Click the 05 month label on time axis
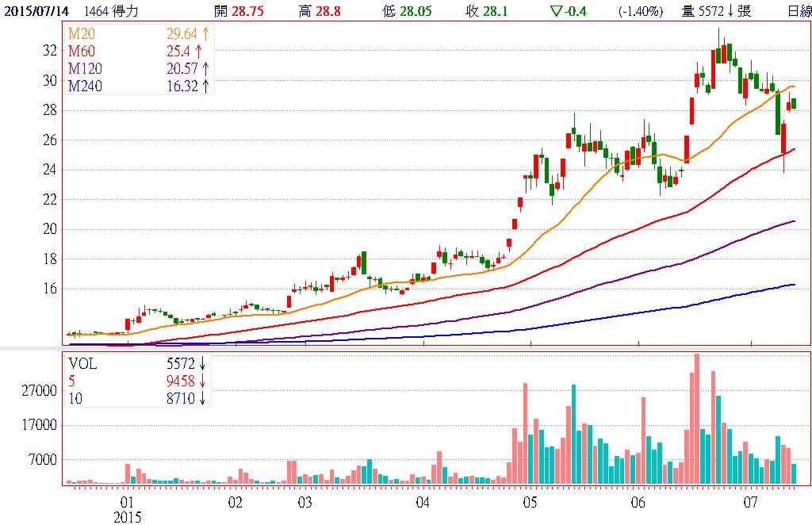The width and height of the screenshot is (812, 525). tap(529, 503)
